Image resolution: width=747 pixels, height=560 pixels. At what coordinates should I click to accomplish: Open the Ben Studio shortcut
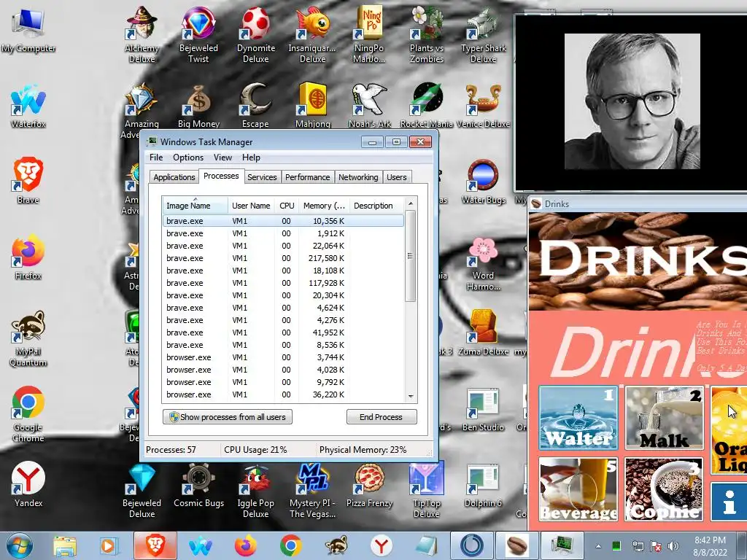coord(483,410)
